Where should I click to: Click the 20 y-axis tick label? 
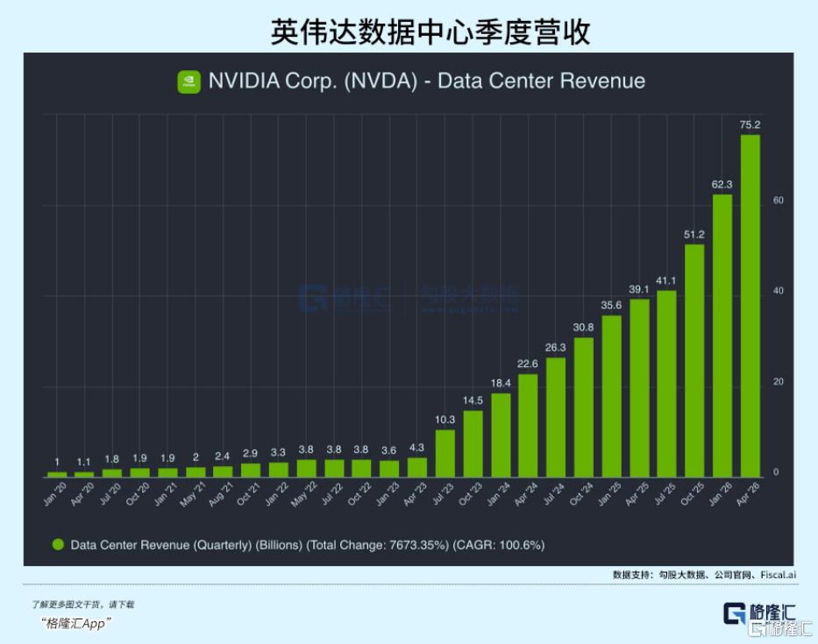click(x=778, y=382)
